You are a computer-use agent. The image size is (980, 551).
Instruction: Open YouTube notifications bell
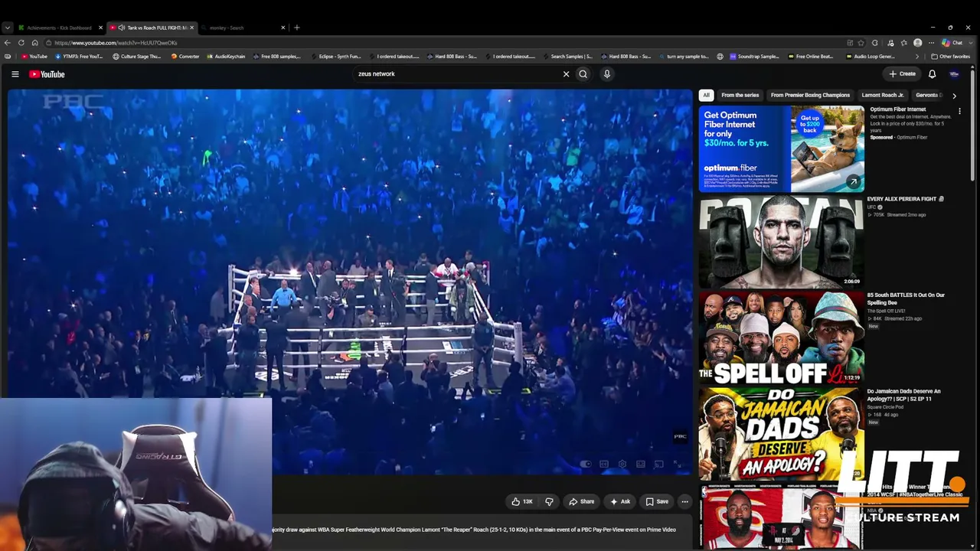(932, 74)
